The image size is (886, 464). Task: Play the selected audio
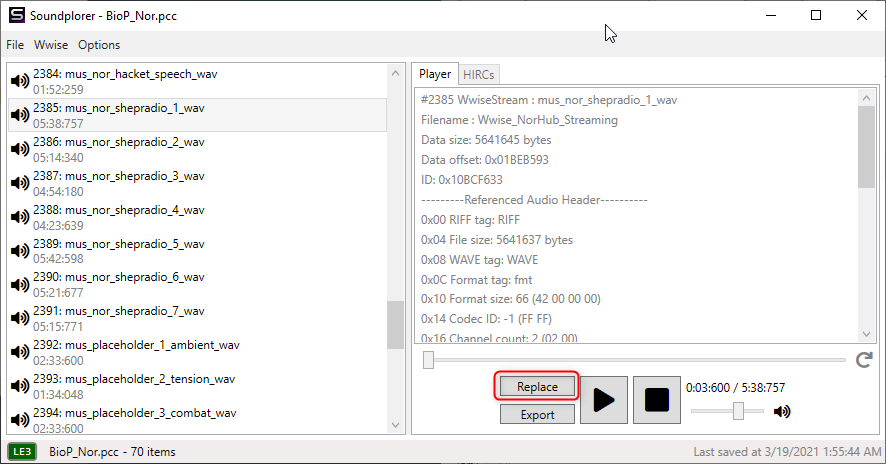click(603, 400)
